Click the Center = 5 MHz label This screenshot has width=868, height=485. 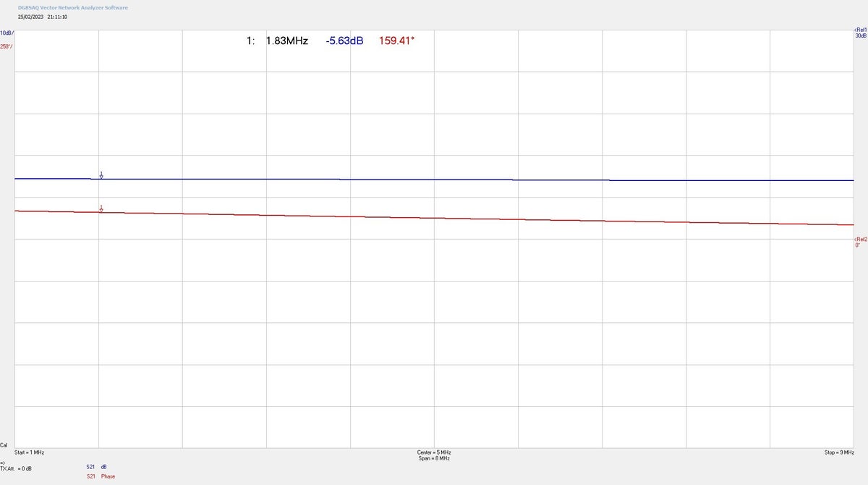(x=434, y=452)
